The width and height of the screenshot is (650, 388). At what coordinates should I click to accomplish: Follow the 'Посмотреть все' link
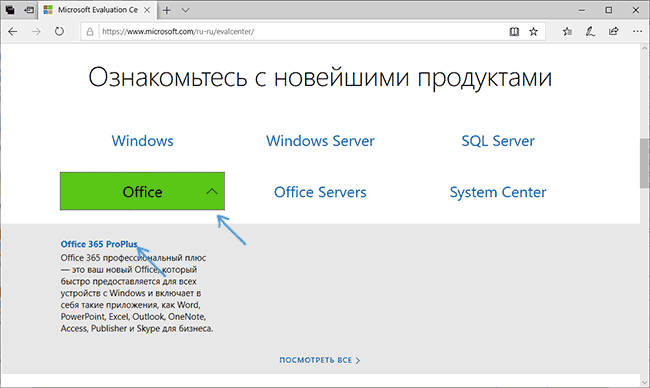pyautogui.click(x=320, y=360)
